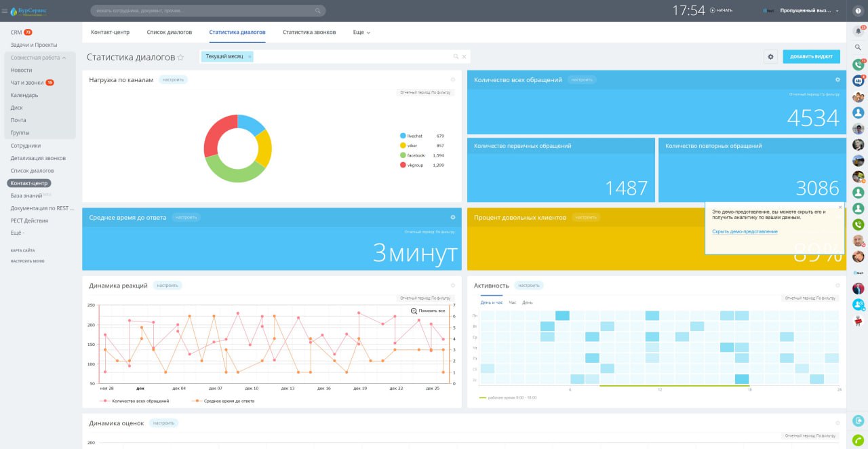Click the gear icon beside Добавить виджет
The image size is (868, 449).
(x=770, y=57)
